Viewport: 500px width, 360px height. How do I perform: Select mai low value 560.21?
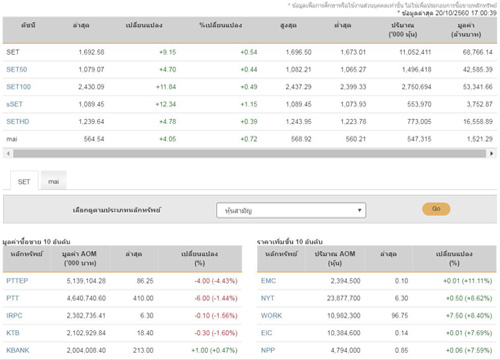click(x=356, y=139)
